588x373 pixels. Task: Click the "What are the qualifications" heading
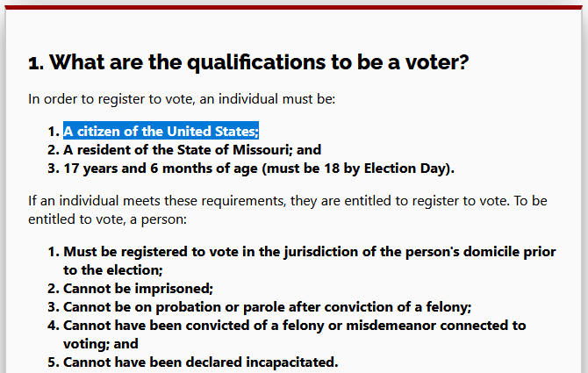tap(248, 63)
